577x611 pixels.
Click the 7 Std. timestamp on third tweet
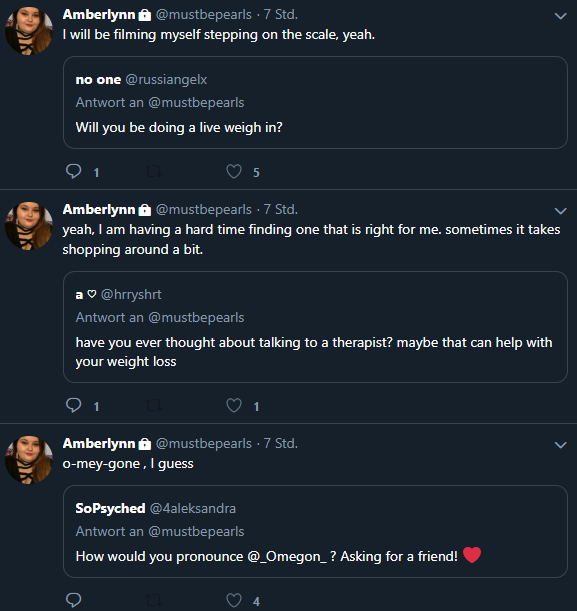281,443
